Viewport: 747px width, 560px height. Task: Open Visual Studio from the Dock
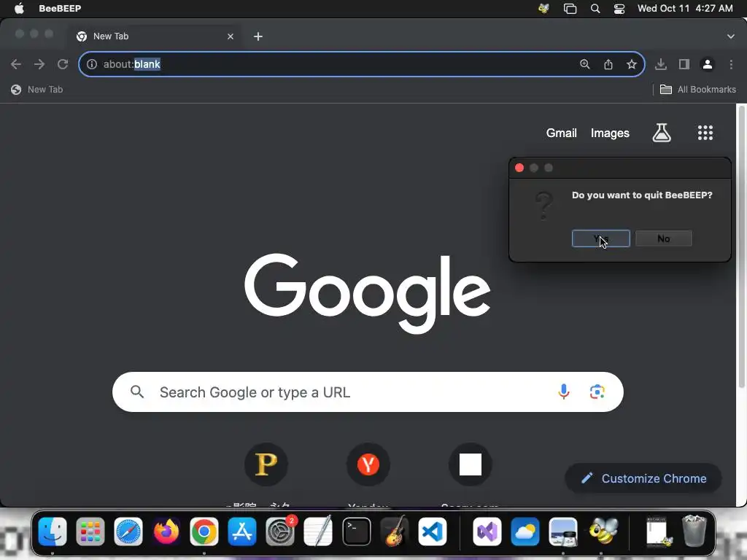point(487,532)
